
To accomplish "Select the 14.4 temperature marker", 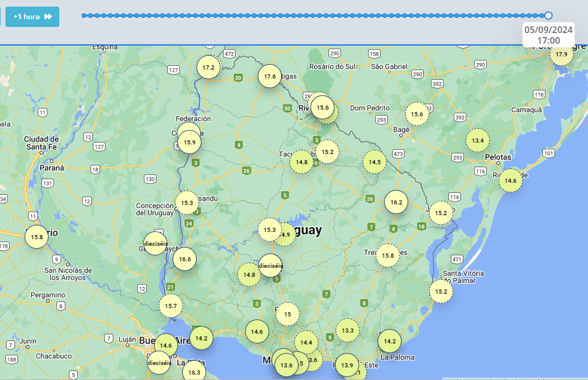I will 306,342.
